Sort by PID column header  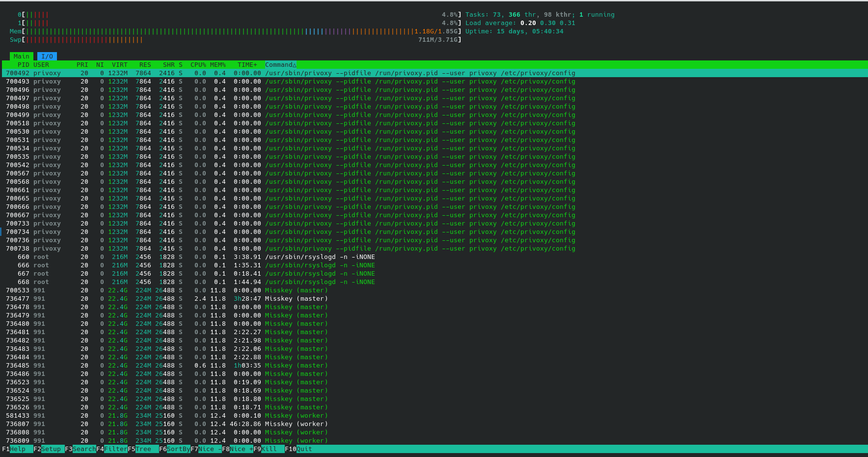(x=23, y=65)
